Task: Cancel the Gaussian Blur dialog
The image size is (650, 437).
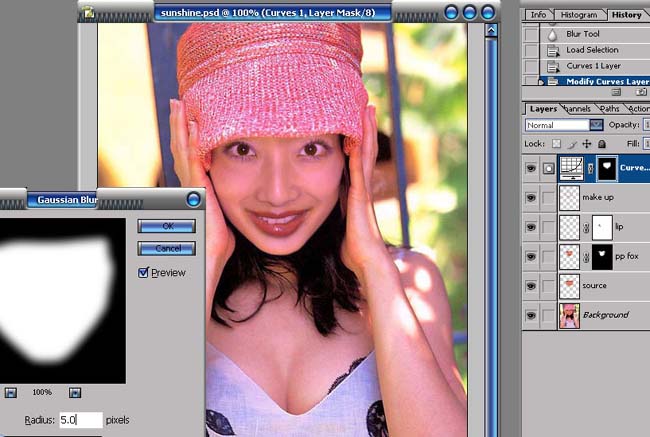Action: click(166, 248)
